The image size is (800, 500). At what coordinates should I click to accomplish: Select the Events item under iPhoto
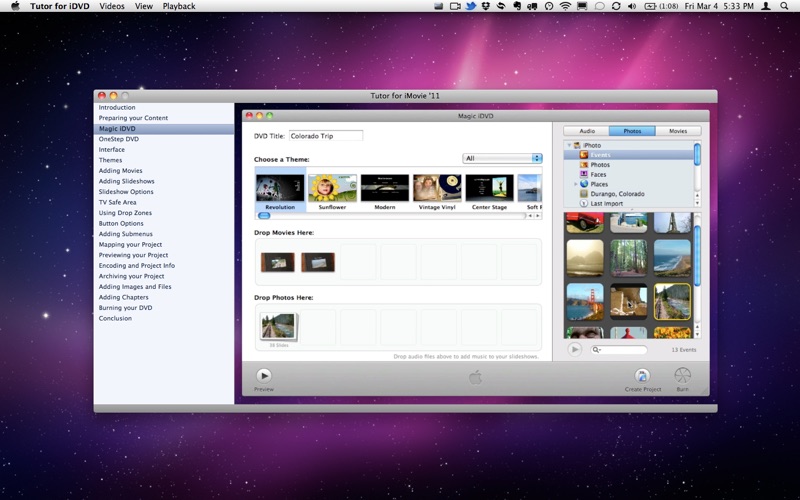coord(600,155)
